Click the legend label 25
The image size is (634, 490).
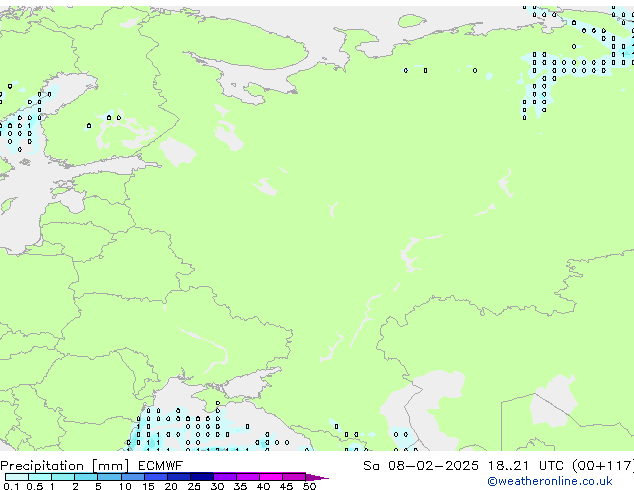[x=194, y=486]
